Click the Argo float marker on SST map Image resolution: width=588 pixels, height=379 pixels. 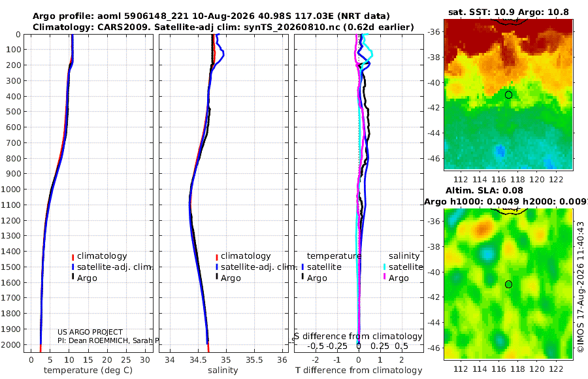508,95
